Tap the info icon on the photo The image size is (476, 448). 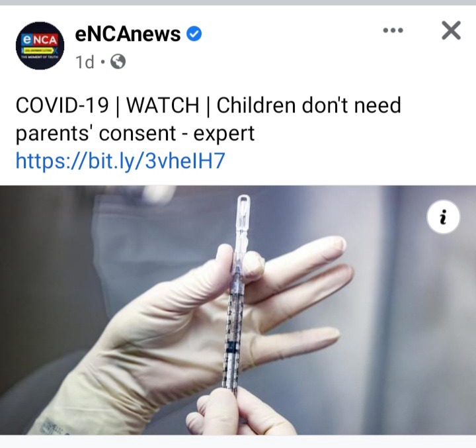[x=443, y=216]
